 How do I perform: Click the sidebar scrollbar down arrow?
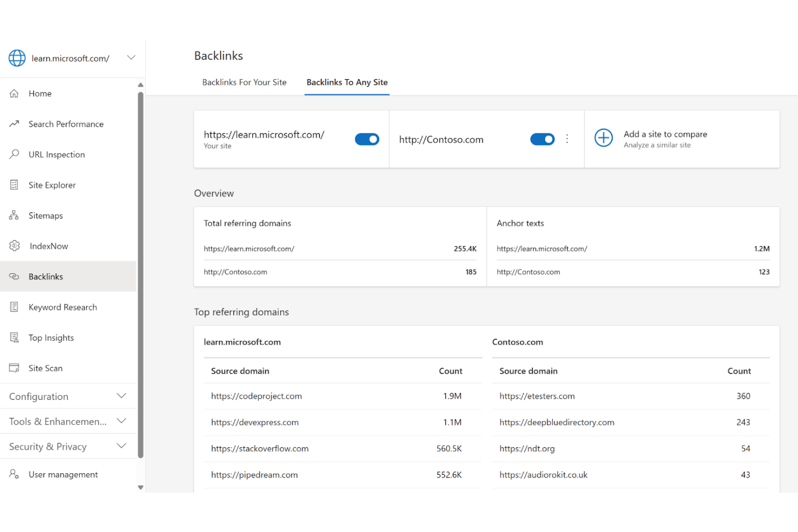[141, 487]
